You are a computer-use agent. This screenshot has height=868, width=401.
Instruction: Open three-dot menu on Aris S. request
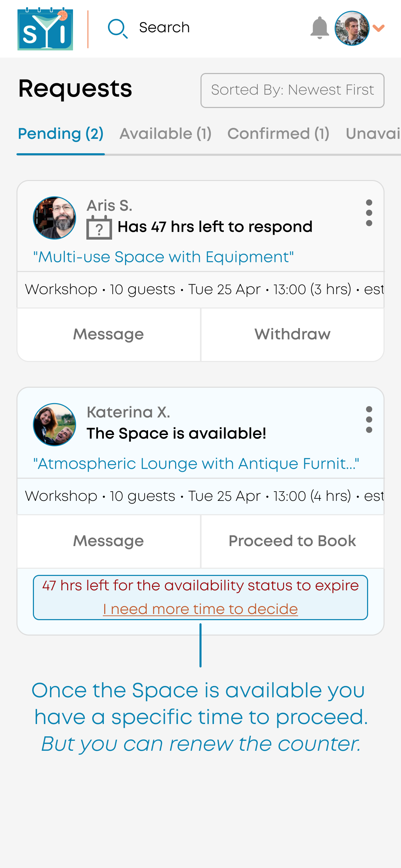369,213
